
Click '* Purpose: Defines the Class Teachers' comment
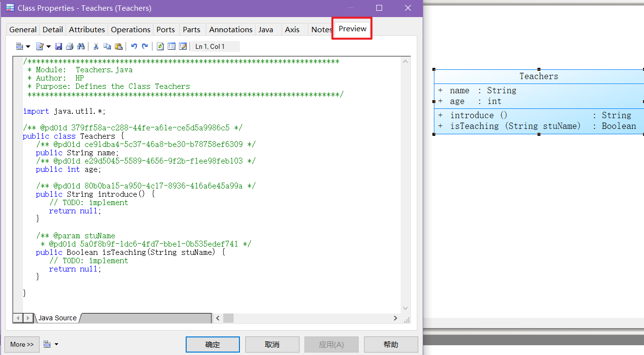pyautogui.click(x=109, y=86)
